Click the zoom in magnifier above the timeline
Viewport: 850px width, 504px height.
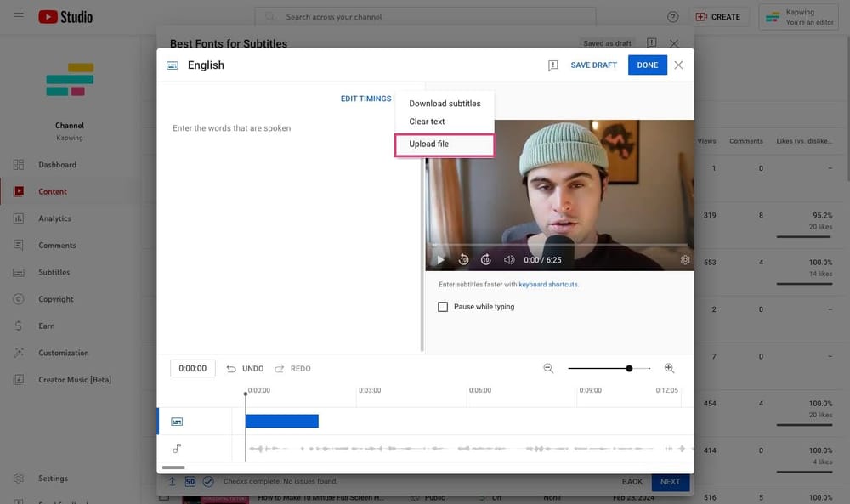point(670,368)
